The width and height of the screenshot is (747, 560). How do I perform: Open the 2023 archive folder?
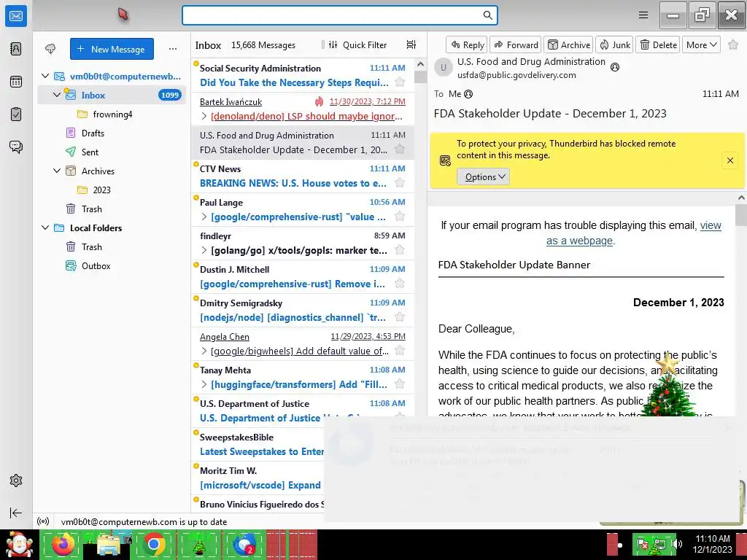click(102, 190)
